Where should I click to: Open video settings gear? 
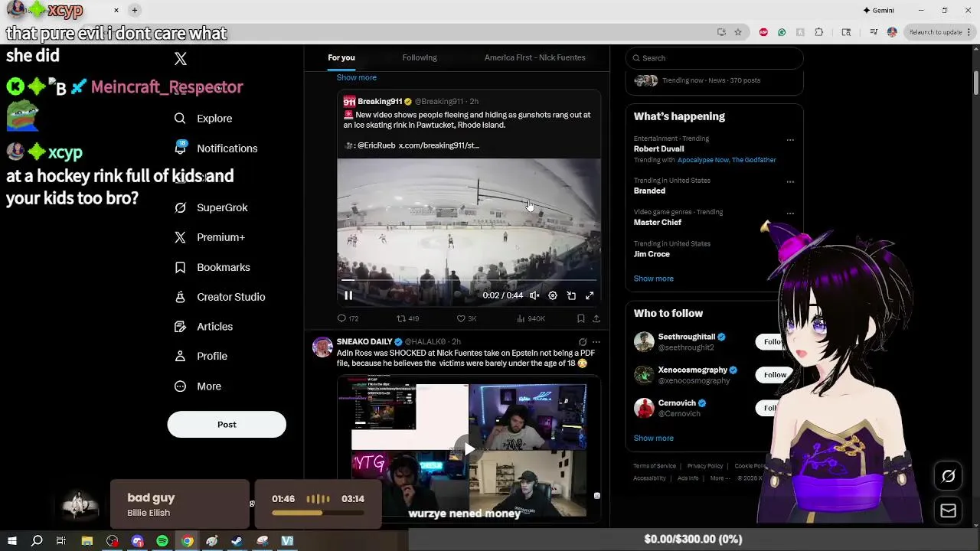(x=553, y=295)
